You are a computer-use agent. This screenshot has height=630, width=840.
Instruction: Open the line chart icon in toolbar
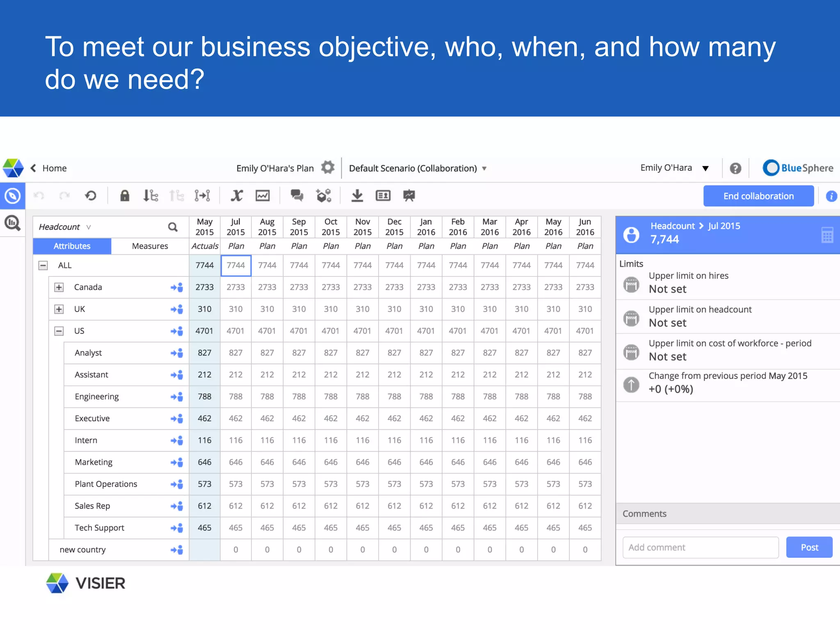tap(262, 196)
